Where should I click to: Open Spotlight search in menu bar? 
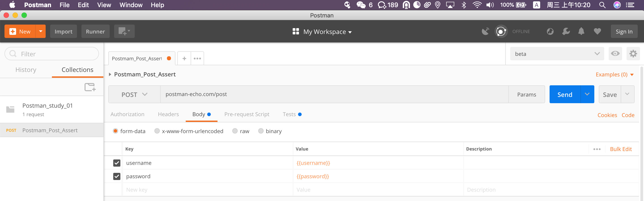[x=602, y=5]
